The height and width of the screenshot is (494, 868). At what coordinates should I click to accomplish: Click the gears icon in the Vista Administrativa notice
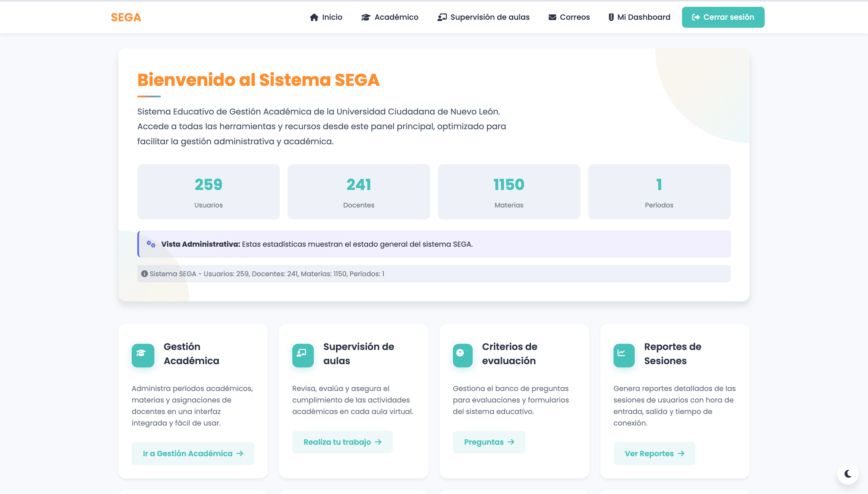point(151,244)
